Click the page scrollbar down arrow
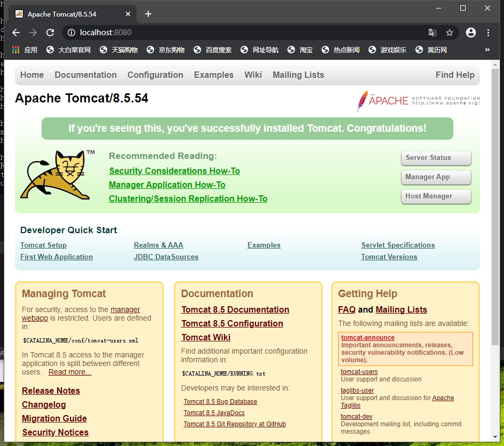 495,437
